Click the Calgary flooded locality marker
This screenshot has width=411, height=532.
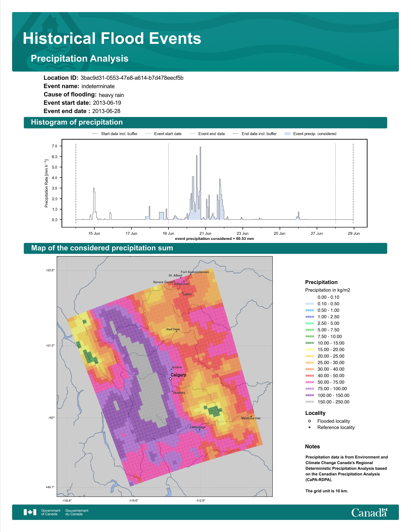tap(170, 379)
